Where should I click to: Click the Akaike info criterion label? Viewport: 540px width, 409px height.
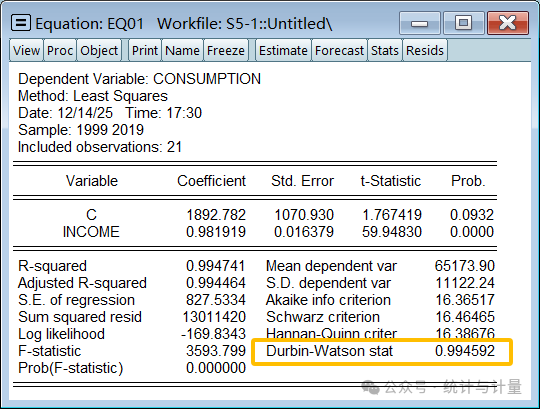pos(328,300)
